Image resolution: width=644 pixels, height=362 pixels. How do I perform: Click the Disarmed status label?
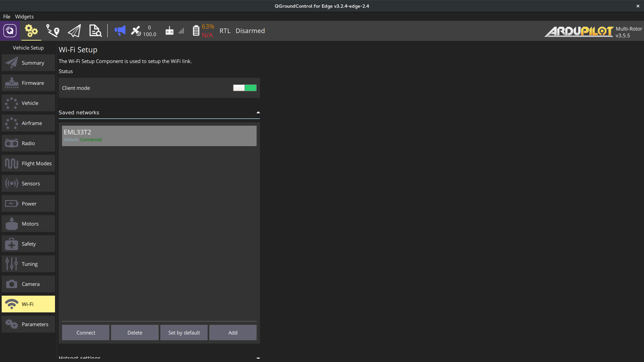(250, 31)
